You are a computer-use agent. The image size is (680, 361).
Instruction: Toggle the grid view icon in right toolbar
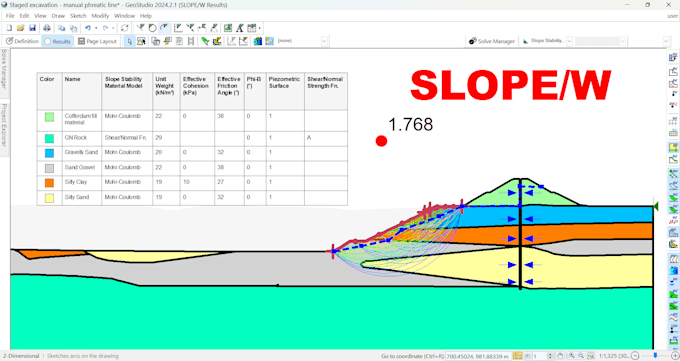click(673, 121)
